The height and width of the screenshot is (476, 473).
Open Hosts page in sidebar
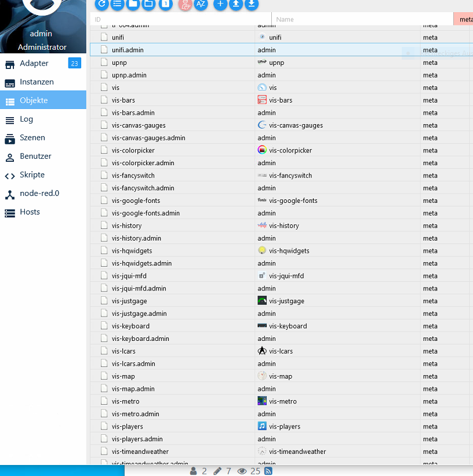[x=43, y=212]
